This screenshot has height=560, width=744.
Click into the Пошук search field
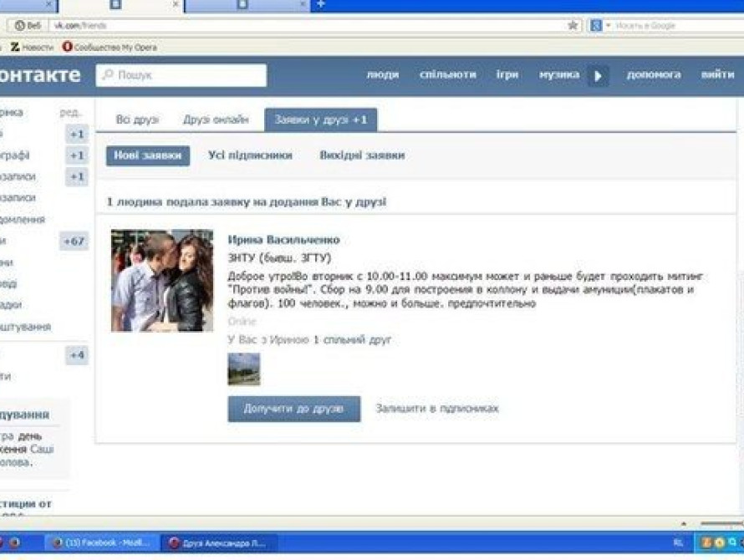point(181,75)
